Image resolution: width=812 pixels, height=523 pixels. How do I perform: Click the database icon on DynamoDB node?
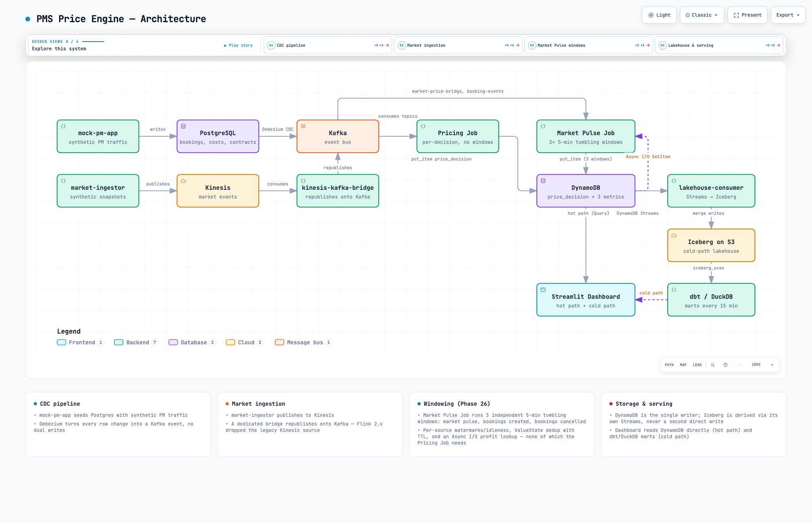[x=543, y=181]
